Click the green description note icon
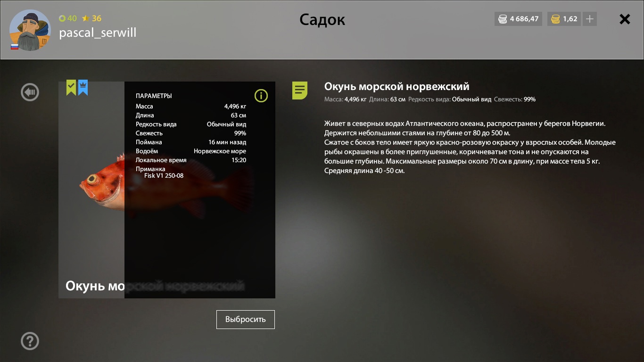The width and height of the screenshot is (644, 362). [300, 90]
